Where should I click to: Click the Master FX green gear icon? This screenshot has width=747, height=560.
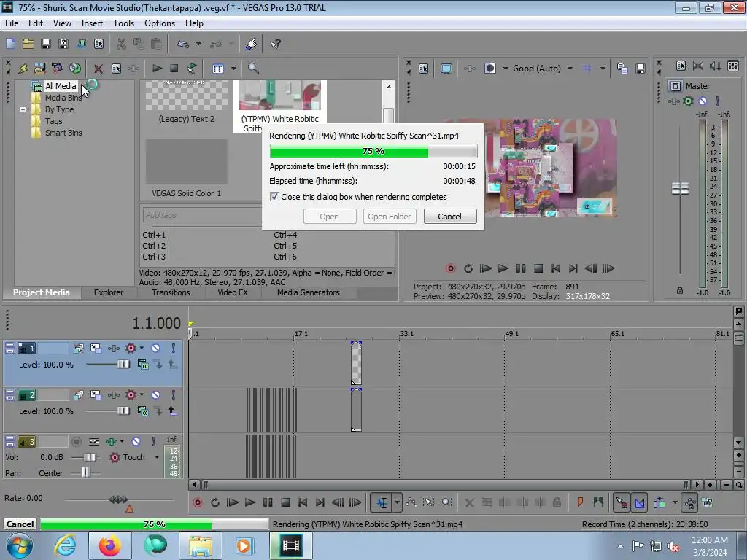[x=688, y=101]
